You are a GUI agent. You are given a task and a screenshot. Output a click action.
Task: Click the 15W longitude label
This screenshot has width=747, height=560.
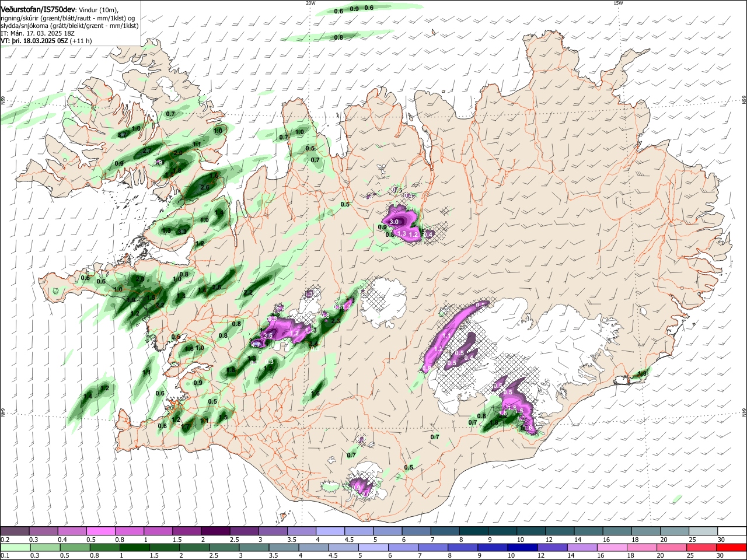[618, 3]
